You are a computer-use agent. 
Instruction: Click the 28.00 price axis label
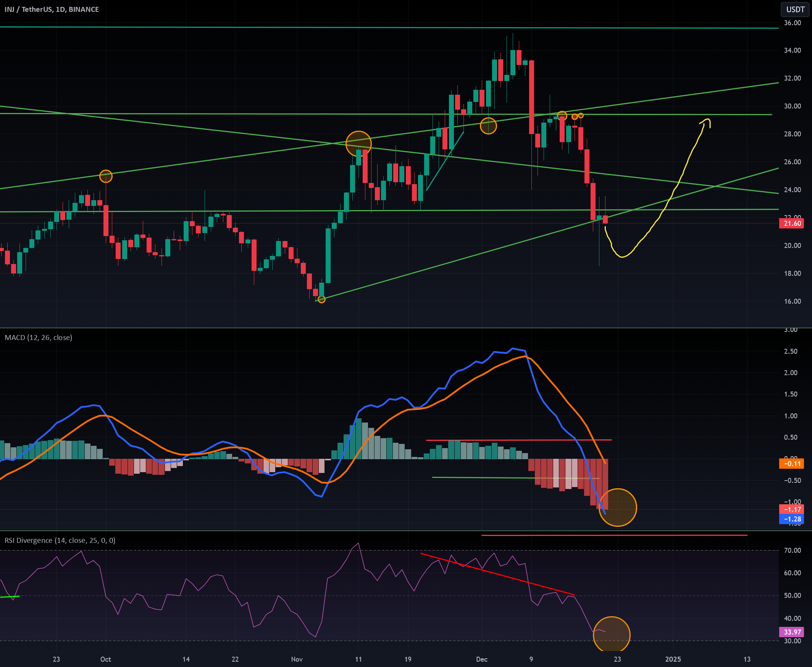click(793, 134)
